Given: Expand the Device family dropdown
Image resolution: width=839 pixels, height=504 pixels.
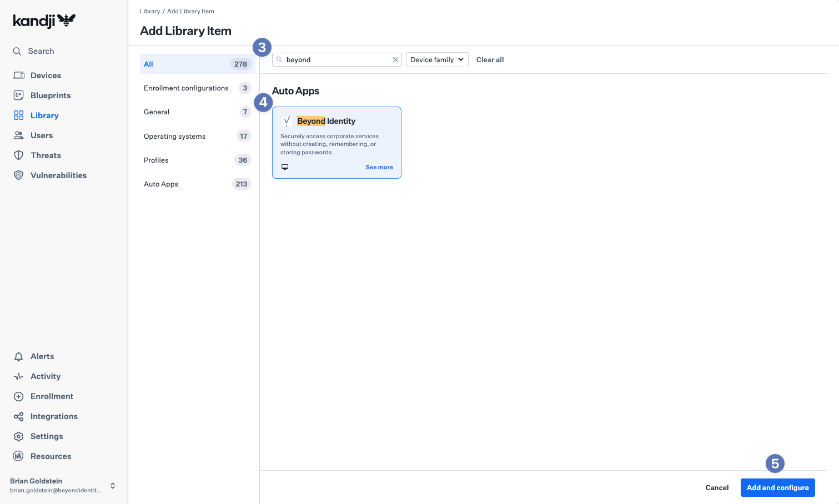Looking at the screenshot, I should pos(437,60).
